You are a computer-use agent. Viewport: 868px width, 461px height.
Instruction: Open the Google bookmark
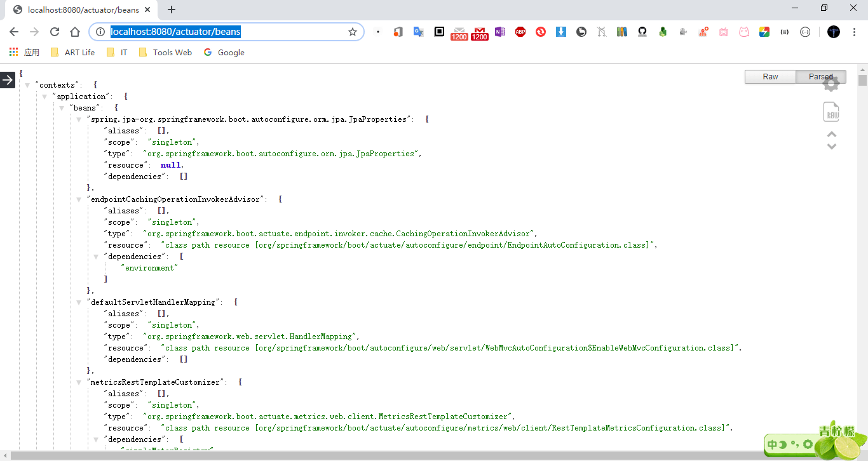(224, 53)
